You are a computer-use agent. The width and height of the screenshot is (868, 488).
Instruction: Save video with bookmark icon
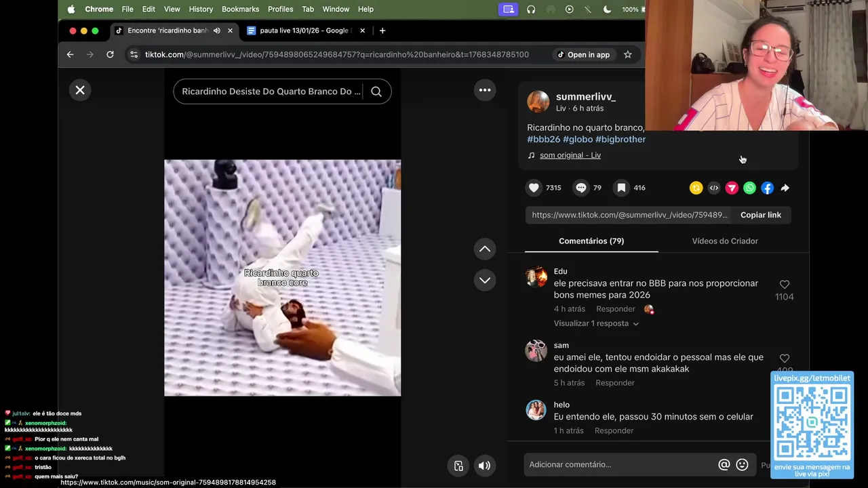621,188
